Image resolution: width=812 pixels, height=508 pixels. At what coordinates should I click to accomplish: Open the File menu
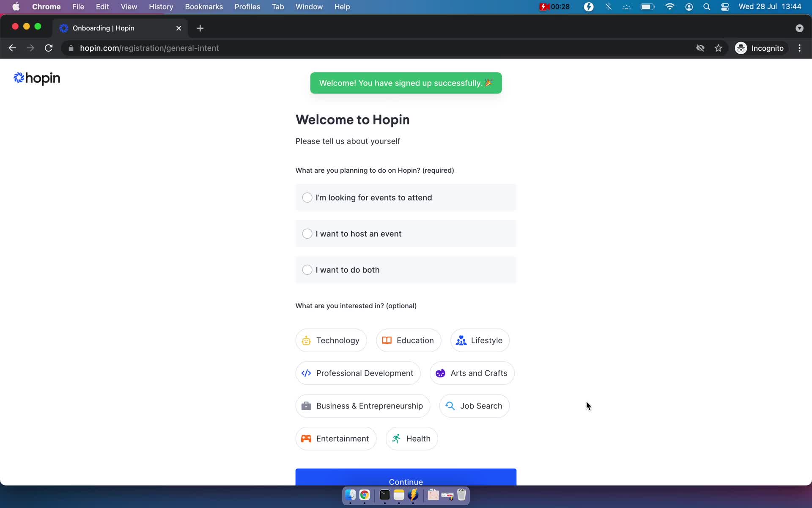click(x=78, y=7)
